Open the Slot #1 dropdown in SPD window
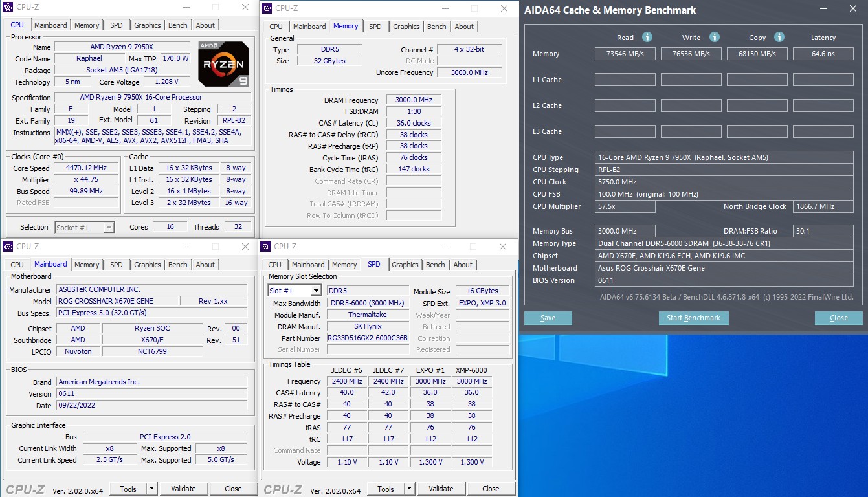Screen dimensions: 868x497 (x=316, y=291)
